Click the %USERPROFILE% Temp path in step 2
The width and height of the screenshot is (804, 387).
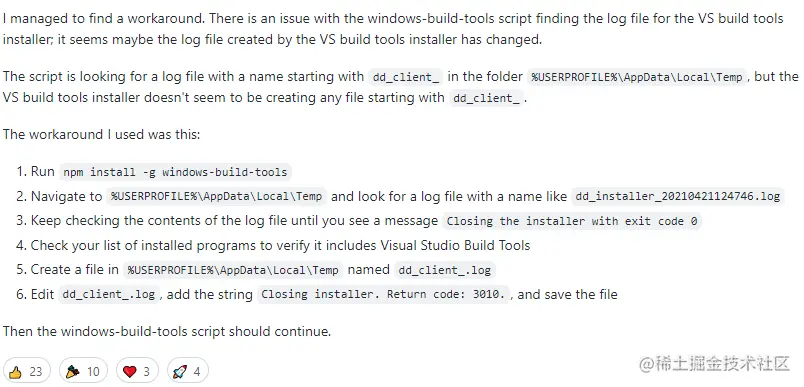[x=216, y=196]
